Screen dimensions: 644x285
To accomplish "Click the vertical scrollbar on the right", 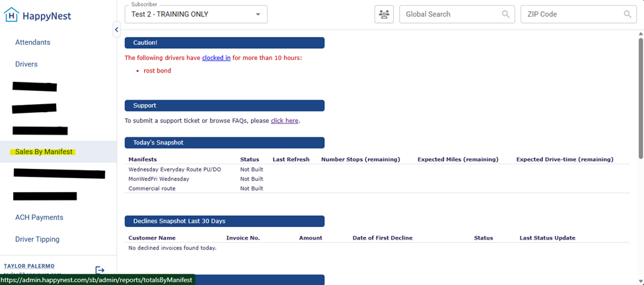I will click(640, 99).
